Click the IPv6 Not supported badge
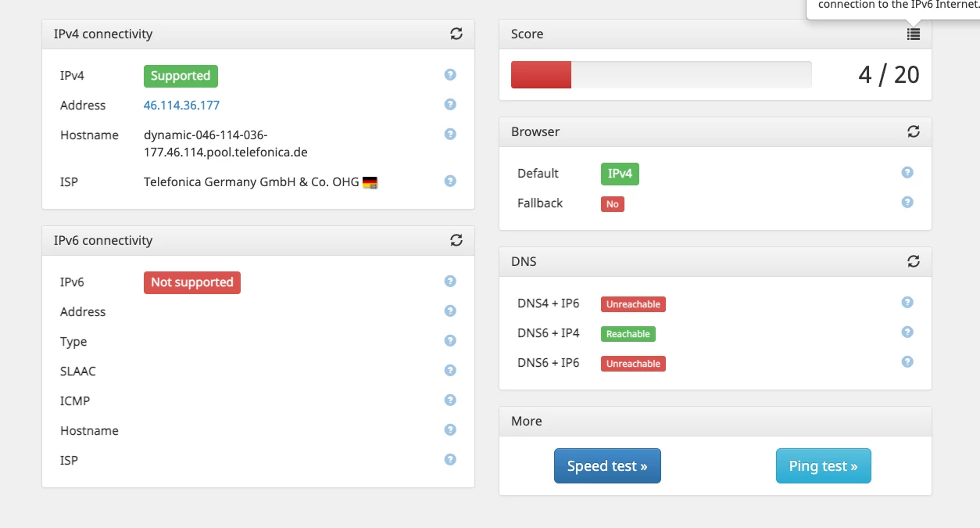The height and width of the screenshot is (528, 980). coord(192,282)
